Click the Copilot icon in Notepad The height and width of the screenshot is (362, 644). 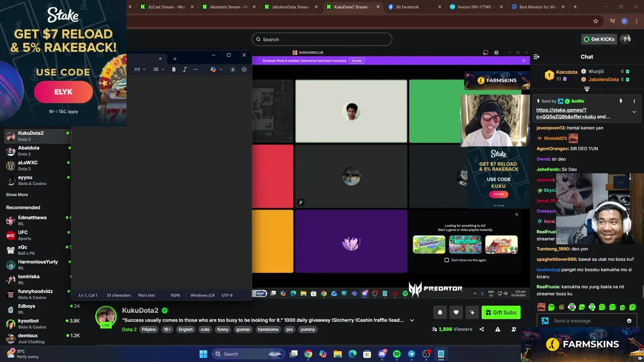(213, 69)
